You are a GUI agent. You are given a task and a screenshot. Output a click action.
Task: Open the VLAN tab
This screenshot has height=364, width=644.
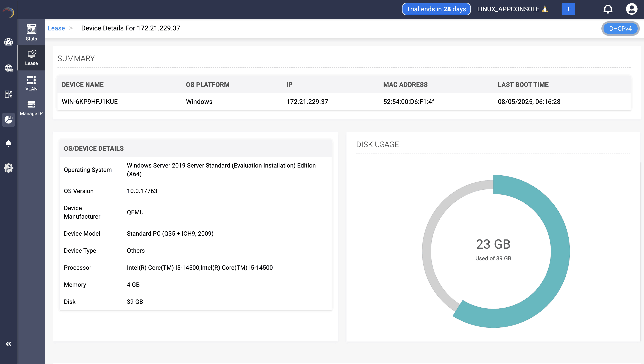(x=31, y=83)
